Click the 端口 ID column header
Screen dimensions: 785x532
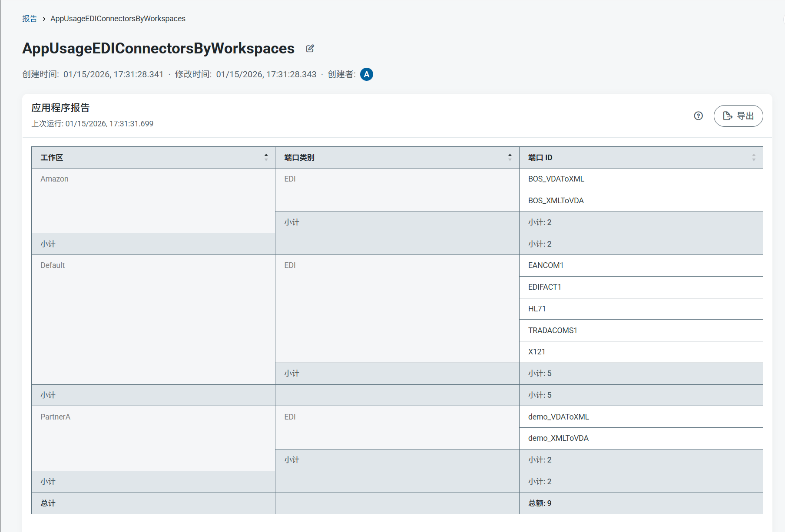point(641,157)
